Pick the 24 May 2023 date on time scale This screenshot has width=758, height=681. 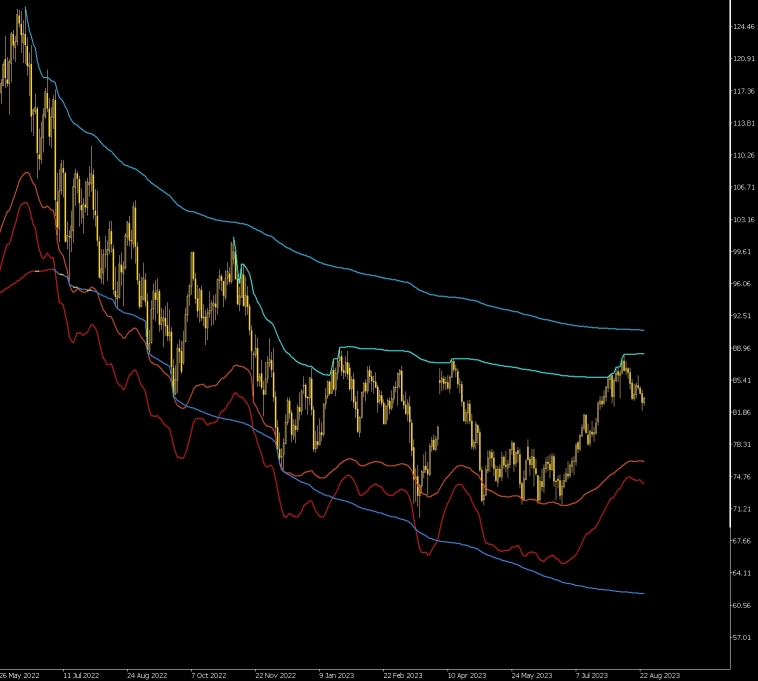(531, 675)
